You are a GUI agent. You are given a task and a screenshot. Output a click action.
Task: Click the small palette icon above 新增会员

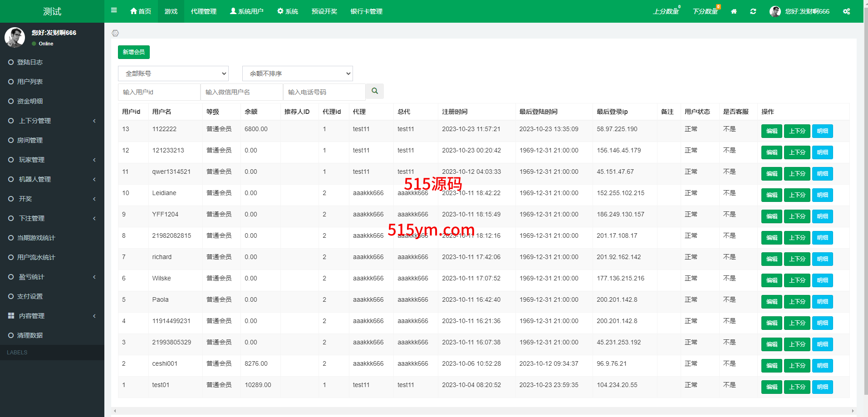[115, 33]
